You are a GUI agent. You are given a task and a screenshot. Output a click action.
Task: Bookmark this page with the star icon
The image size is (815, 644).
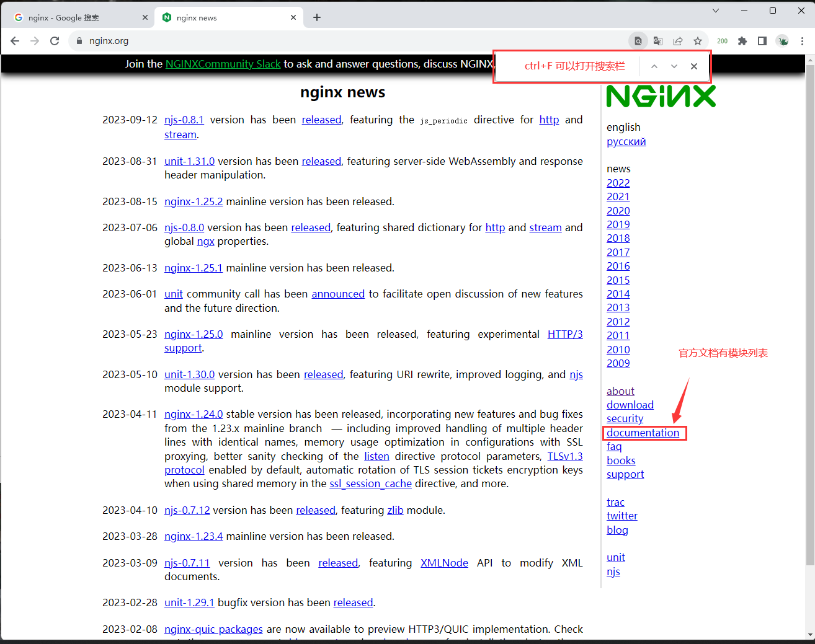click(x=698, y=41)
